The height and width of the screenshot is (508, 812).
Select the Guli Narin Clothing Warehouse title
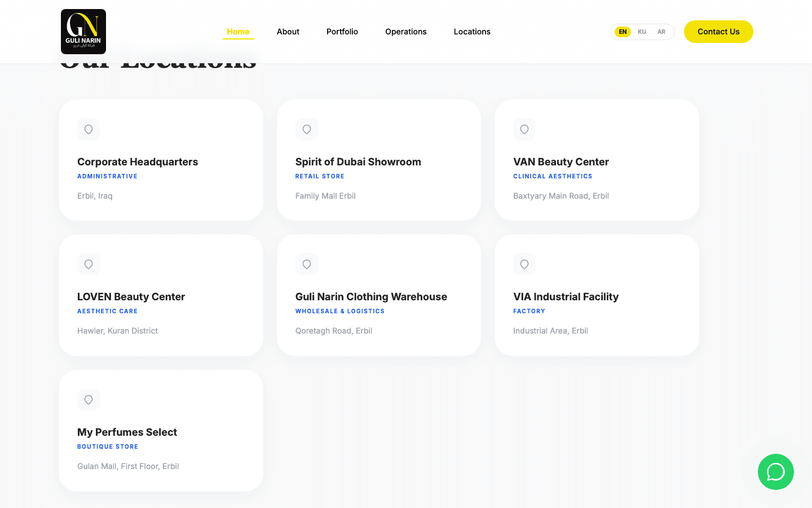pos(371,297)
